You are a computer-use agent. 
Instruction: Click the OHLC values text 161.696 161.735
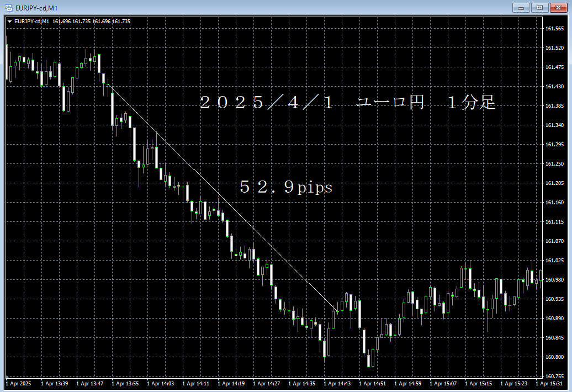91,22
